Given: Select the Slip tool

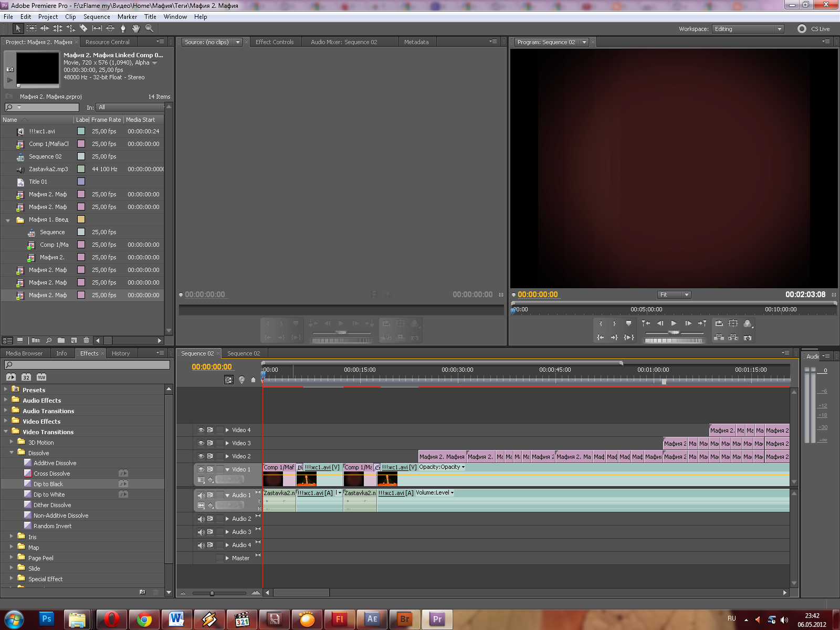Looking at the screenshot, I should coord(97,29).
